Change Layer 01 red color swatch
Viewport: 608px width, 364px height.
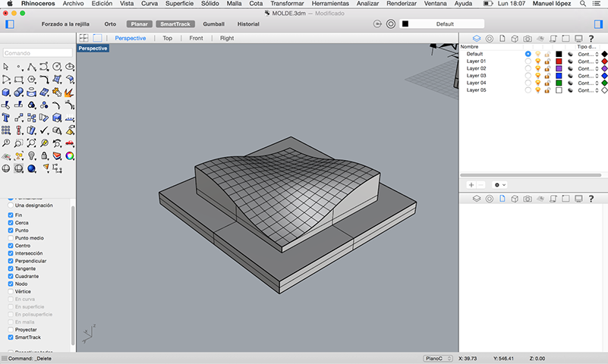coord(559,61)
